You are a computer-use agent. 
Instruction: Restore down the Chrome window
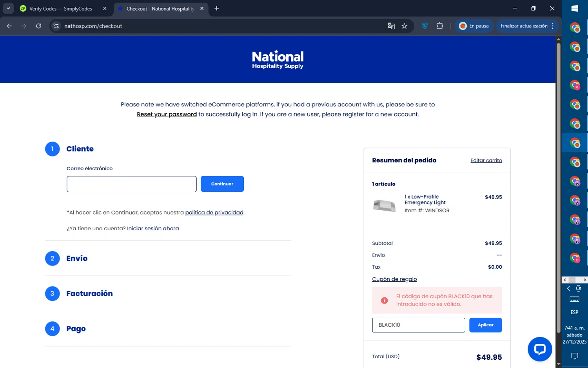point(533,8)
